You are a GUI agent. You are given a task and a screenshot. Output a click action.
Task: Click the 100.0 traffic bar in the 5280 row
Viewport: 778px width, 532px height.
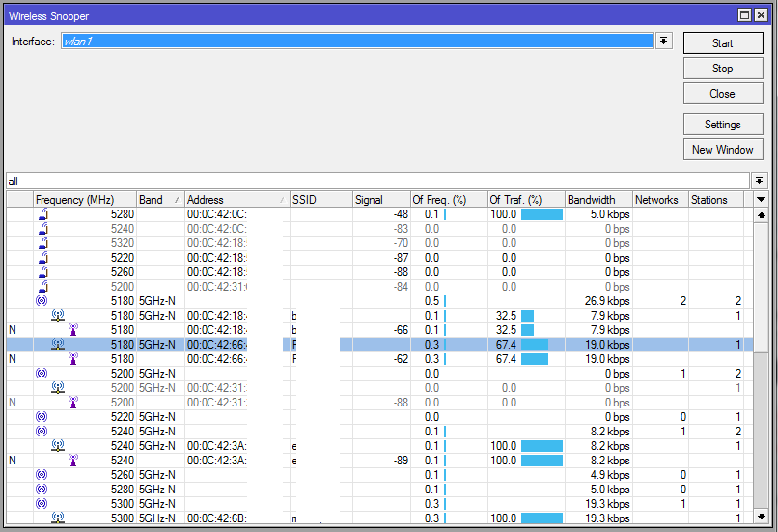coord(541,214)
